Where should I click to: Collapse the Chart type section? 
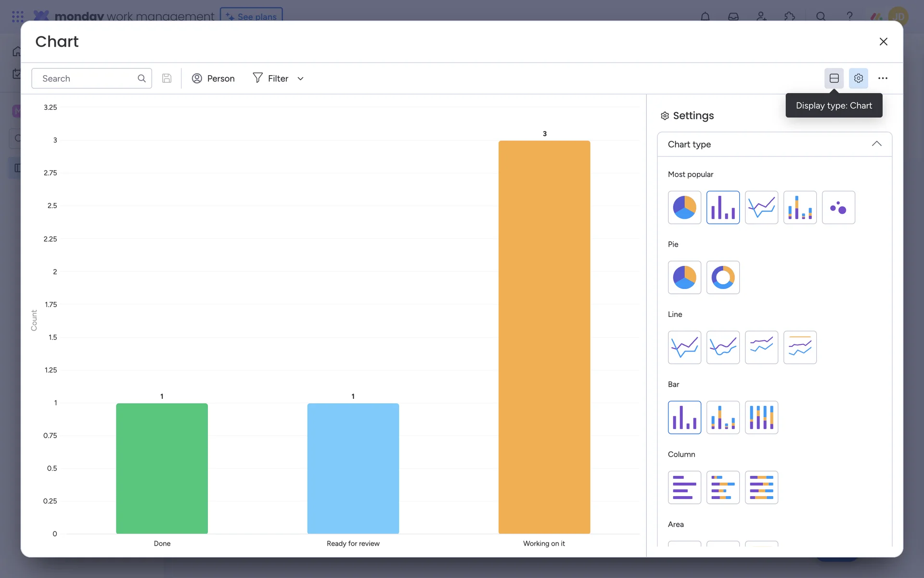point(876,144)
